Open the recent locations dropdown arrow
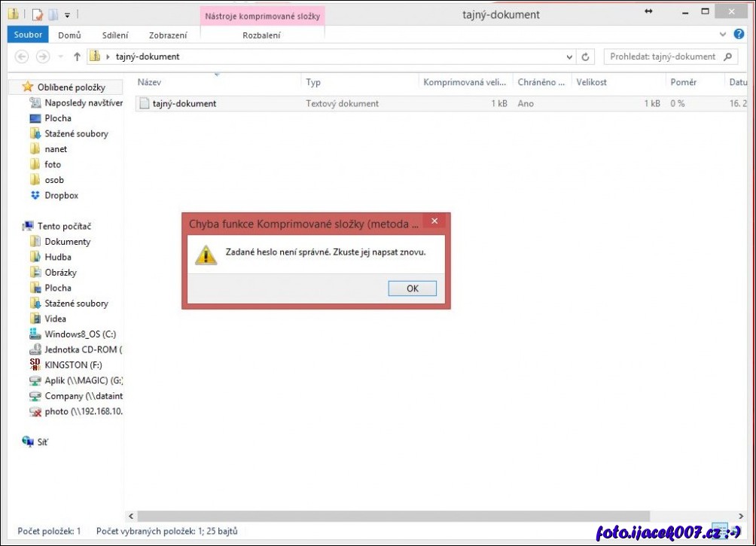This screenshot has width=756, height=546. [x=59, y=56]
